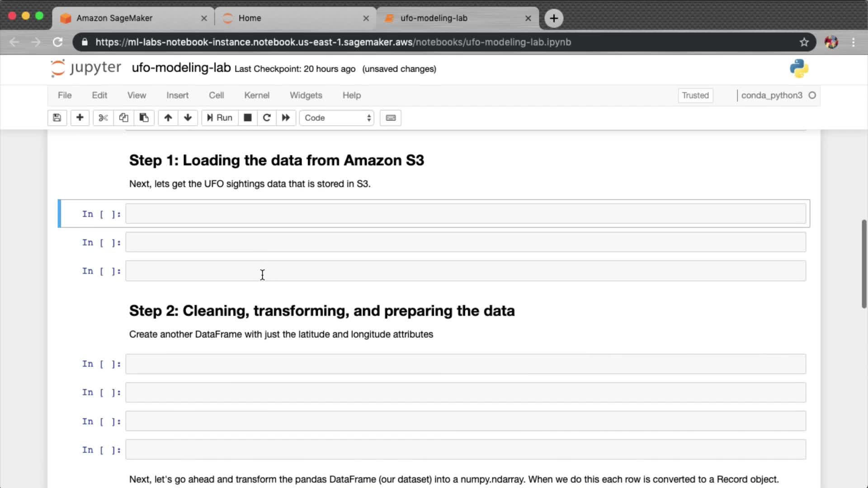Interrupt the kernel with stop icon
The height and width of the screenshot is (488, 868).
click(x=247, y=118)
